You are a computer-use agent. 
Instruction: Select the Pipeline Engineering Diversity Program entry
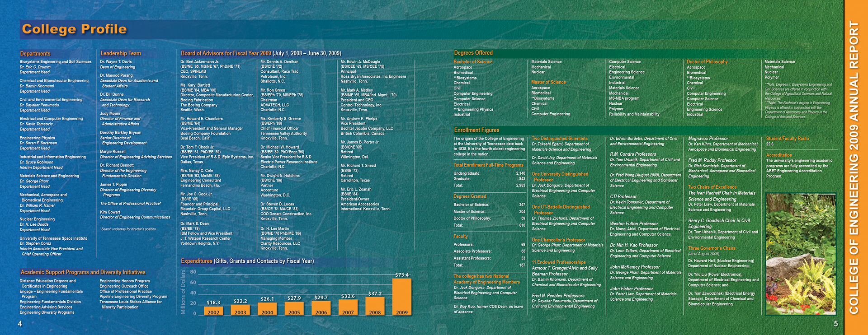[133, 297]
